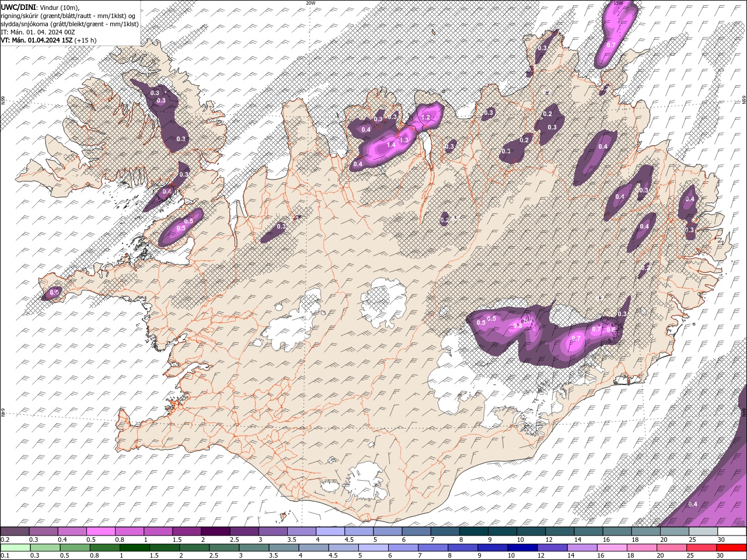Image resolution: width=747 pixels, height=560 pixels.
Task: Pick the lower-row rain swatch labeled 4
Action: [x=313, y=547]
